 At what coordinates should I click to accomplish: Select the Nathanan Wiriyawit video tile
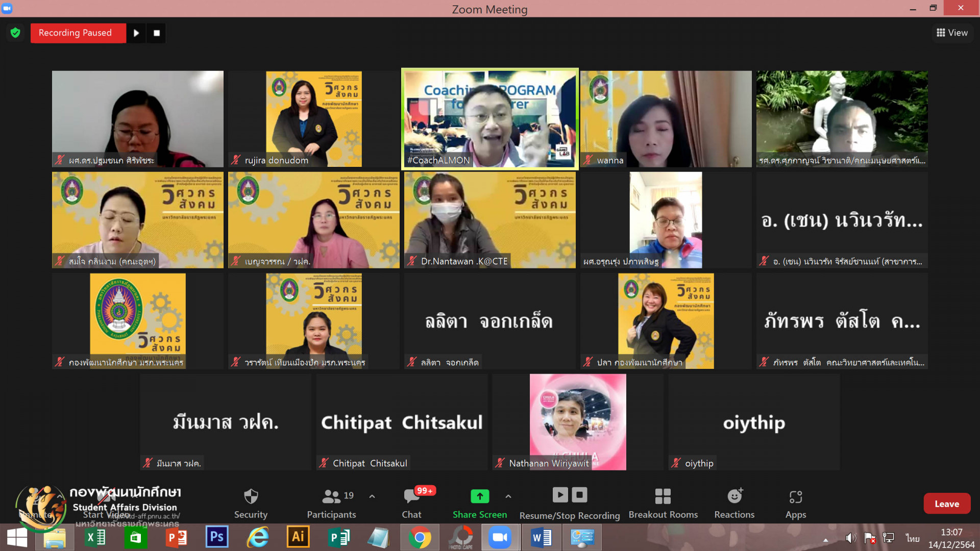click(x=577, y=421)
